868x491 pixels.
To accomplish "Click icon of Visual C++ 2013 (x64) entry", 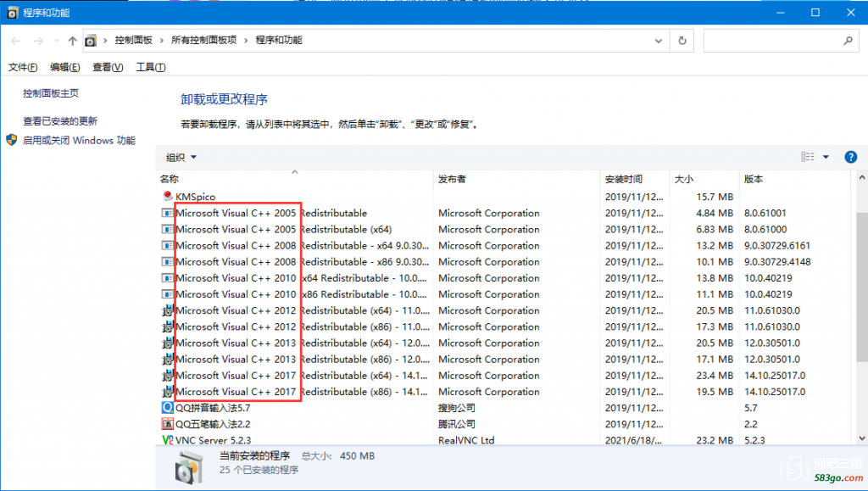I will (x=167, y=343).
